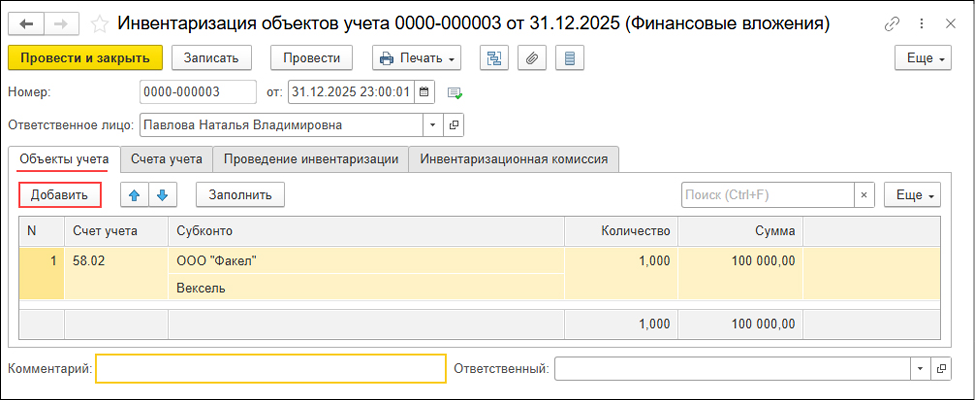The width and height of the screenshot is (975, 400).
Task: Clear the search field with X button
Action: [865, 194]
